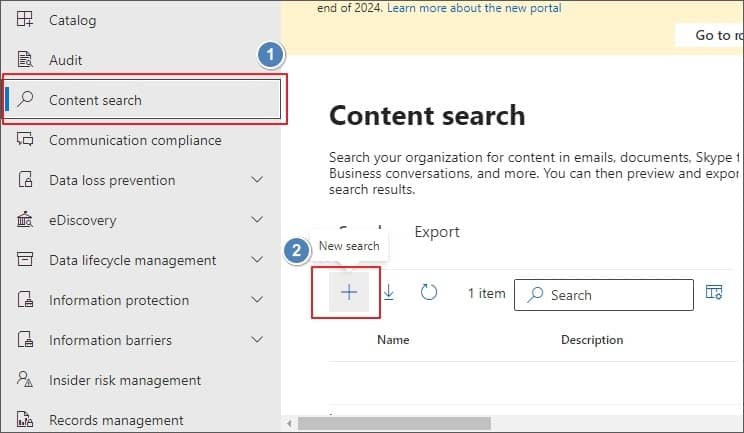Viewport: 744px width, 433px height.
Task: Expand the eDiscovery chevron
Action: [257, 220]
